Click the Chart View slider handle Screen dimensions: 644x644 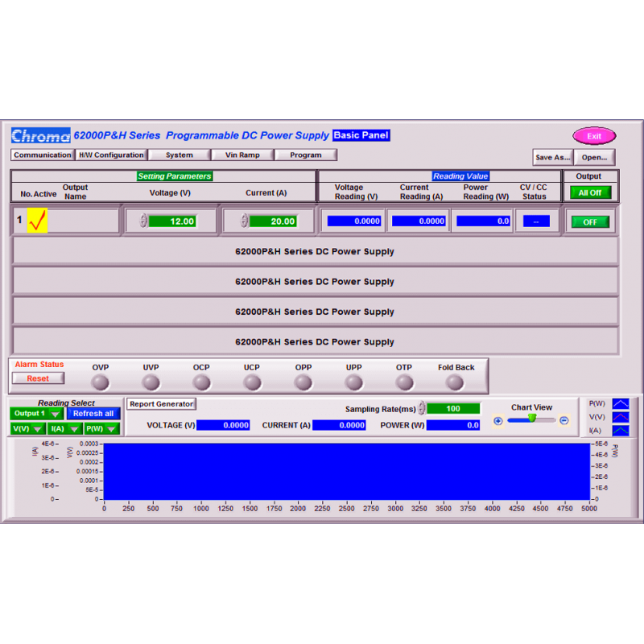pos(532,418)
